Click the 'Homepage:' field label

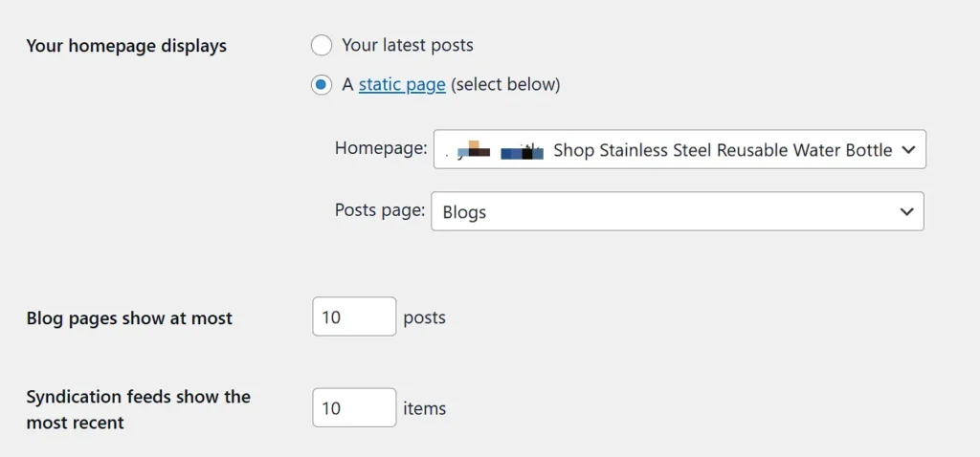click(x=381, y=148)
